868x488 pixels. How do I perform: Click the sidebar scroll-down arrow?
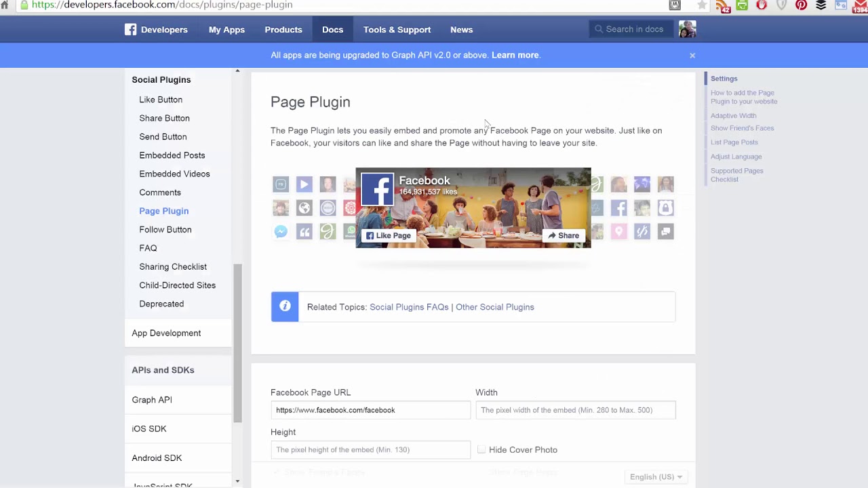237,481
